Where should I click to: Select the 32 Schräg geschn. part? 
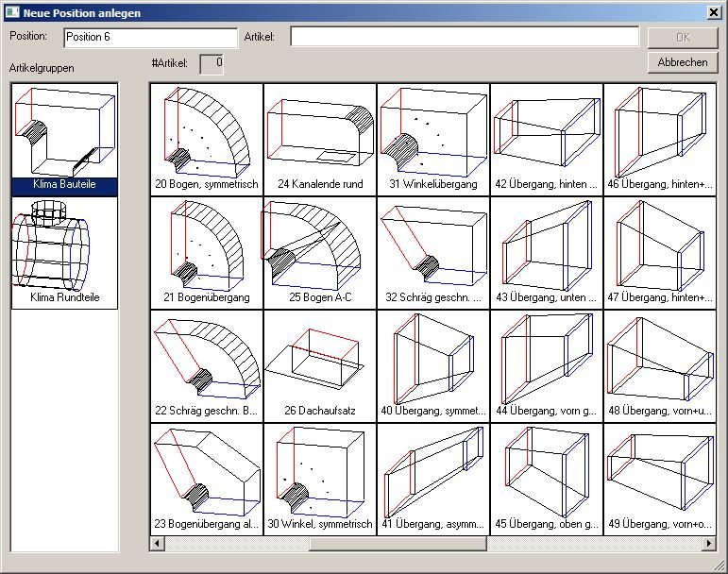coord(433,252)
